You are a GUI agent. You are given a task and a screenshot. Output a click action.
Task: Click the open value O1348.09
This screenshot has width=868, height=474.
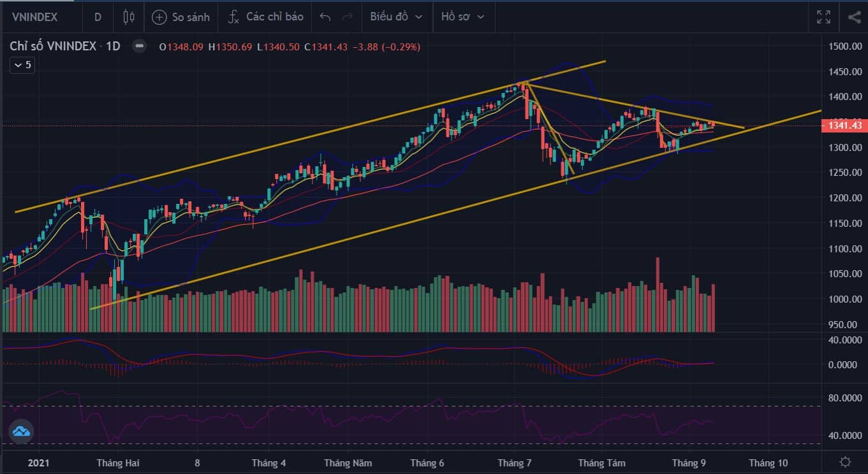coord(181,47)
